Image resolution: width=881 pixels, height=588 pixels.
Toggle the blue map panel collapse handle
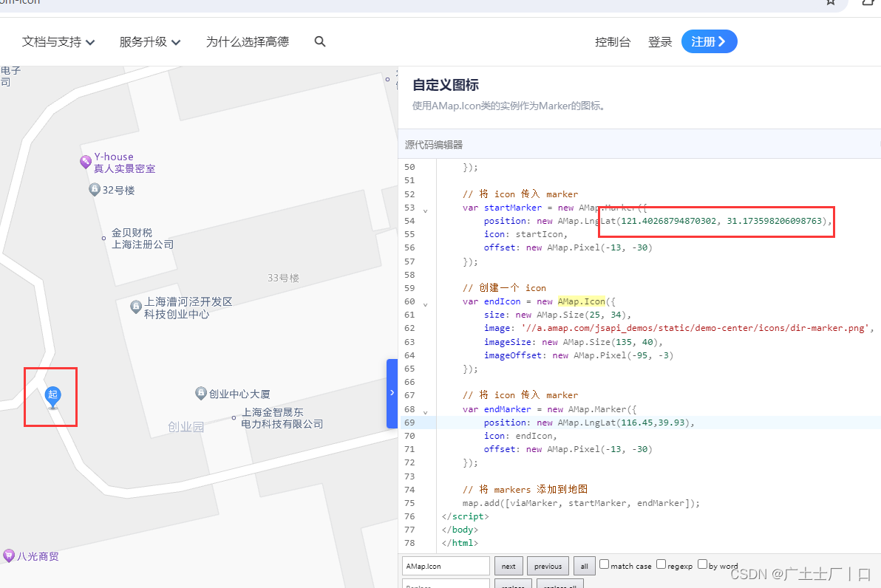tap(392, 394)
